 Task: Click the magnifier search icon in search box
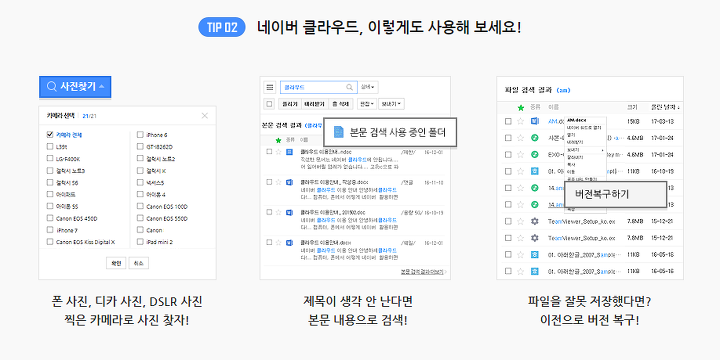pyautogui.click(x=350, y=87)
